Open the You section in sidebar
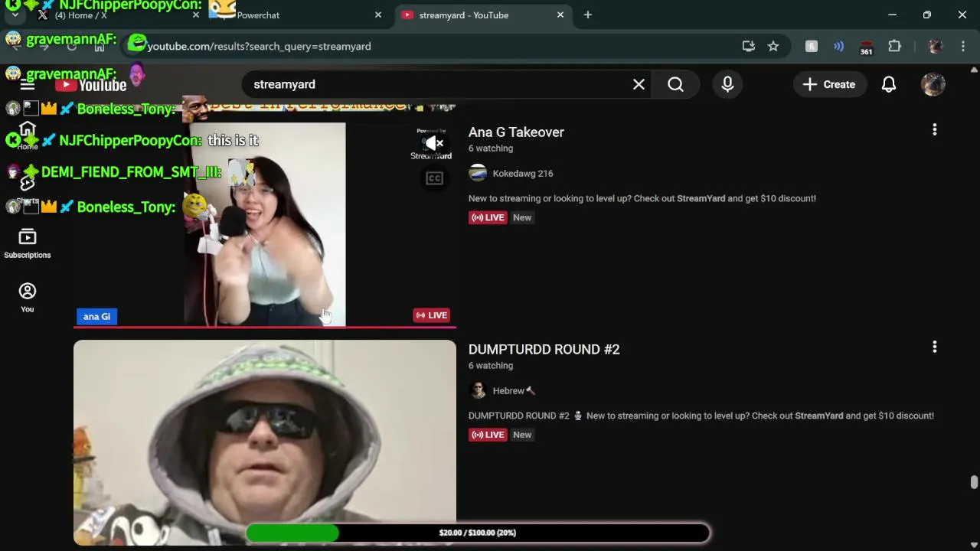This screenshot has height=551, width=980. pyautogui.click(x=28, y=298)
